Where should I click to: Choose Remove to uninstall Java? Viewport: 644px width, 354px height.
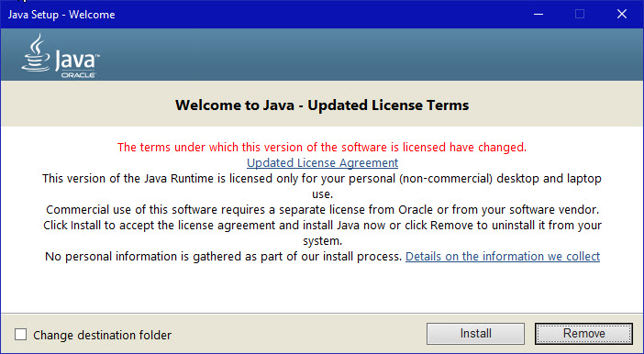[x=583, y=334]
